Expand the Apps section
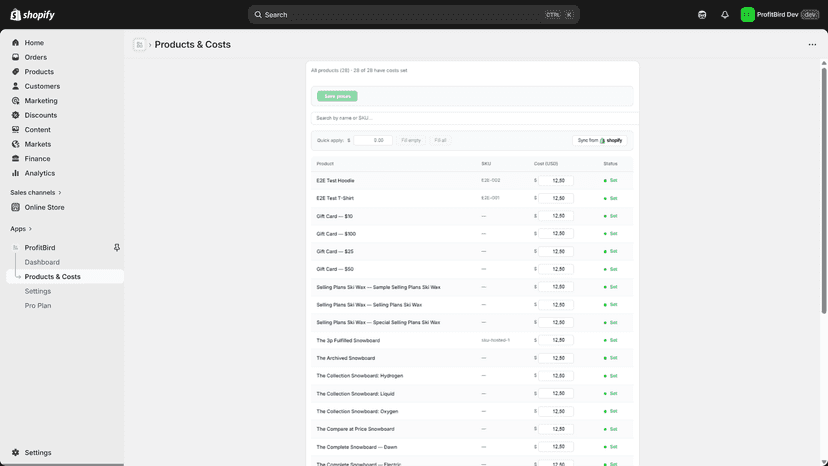The image size is (828, 466). (21, 229)
